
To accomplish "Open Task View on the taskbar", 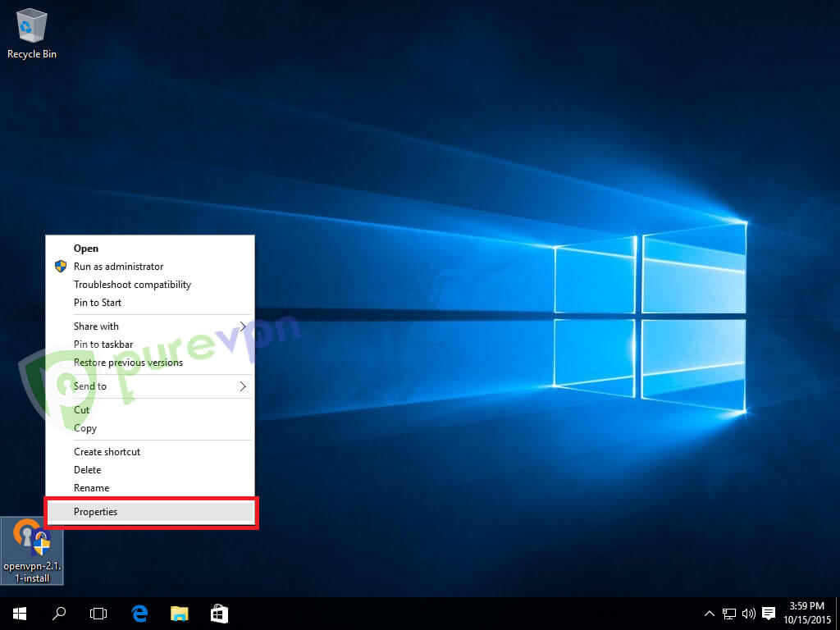I will coord(98,614).
